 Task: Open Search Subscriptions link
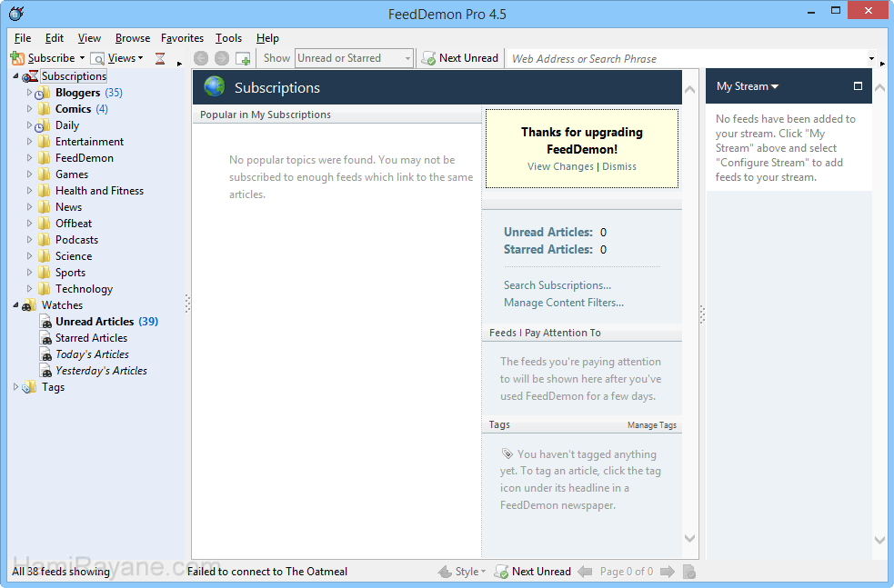(x=557, y=285)
